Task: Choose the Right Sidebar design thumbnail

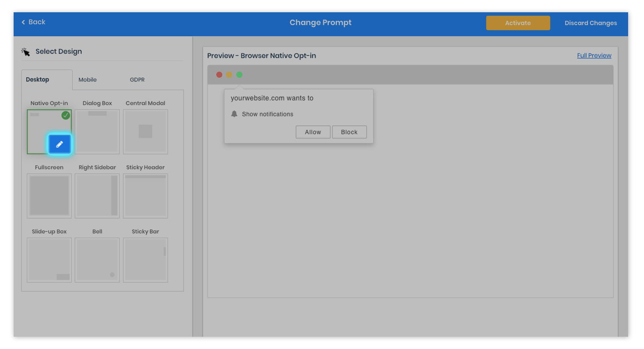Action: pyautogui.click(x=97, y=196)
